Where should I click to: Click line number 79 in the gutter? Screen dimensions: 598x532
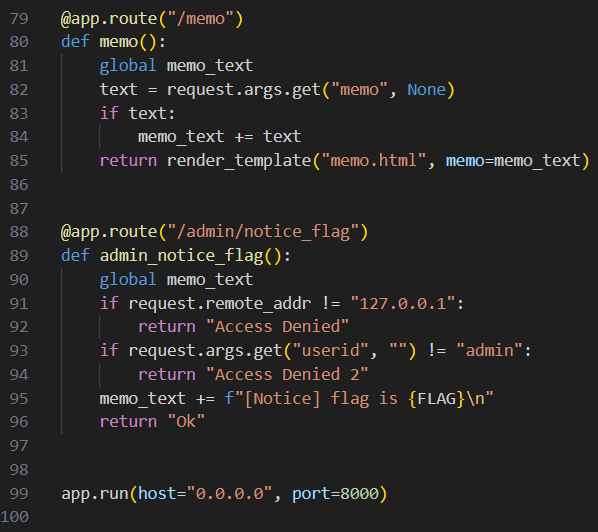click(x=19, y=19)
